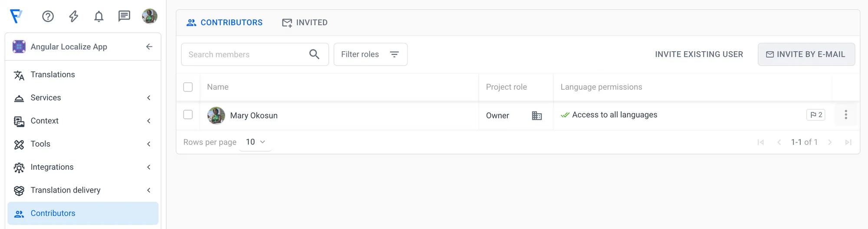
Task: Switch to the Invited tab
Action: coord(305,23)
